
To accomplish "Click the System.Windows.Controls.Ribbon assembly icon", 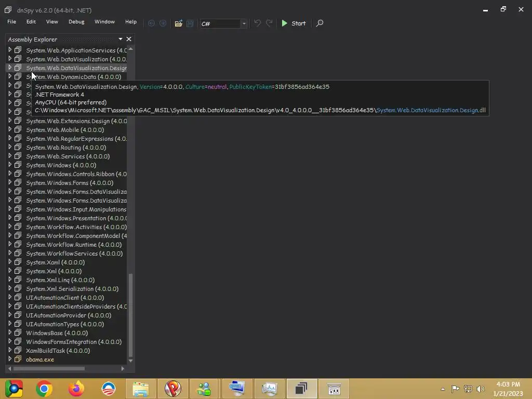I will [x=18, y=174].
